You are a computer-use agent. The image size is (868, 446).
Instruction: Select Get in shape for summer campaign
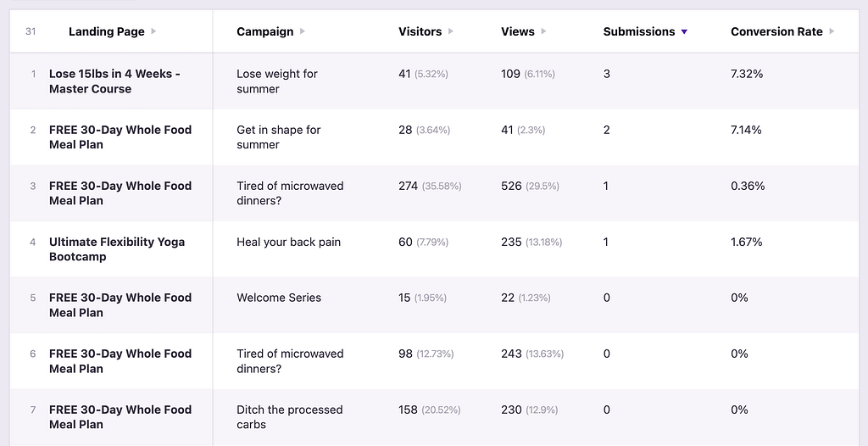pos(279,137)
